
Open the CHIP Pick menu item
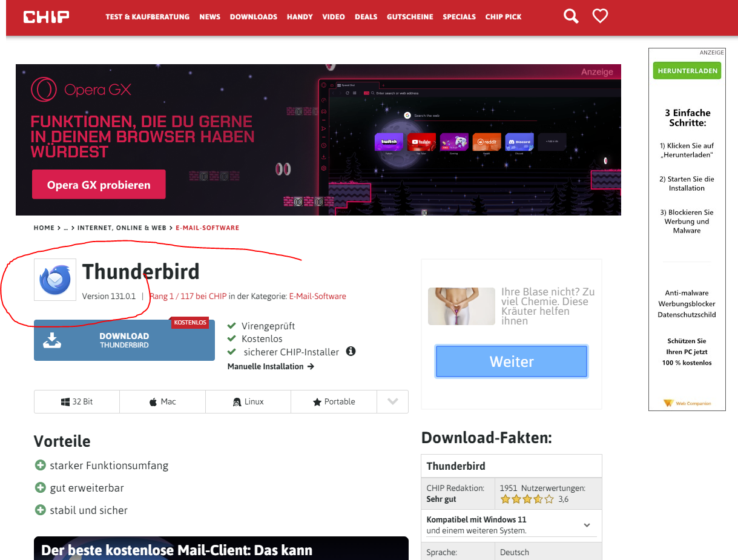click(x=503, y=17)
